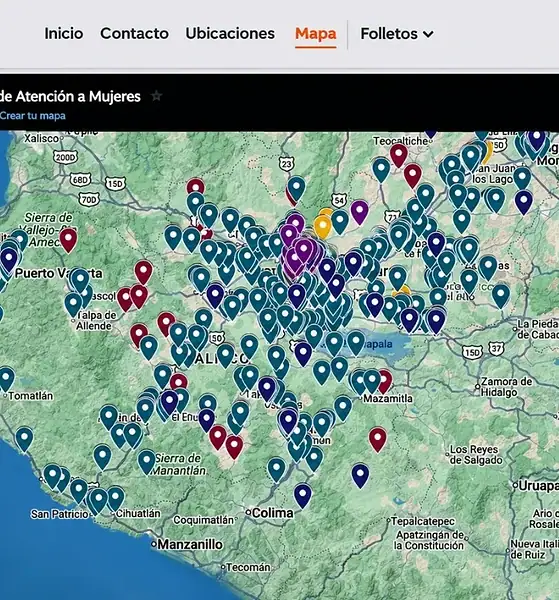Select teal pin directly north of Colima
This screenshot has height=600, width=559.
point(276,469)
